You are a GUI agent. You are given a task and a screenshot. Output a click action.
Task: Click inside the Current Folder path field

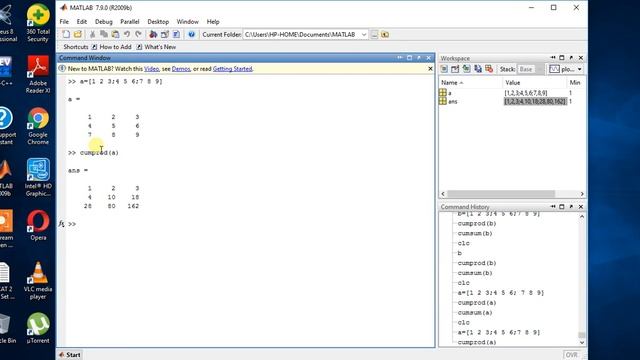point(301,35)
